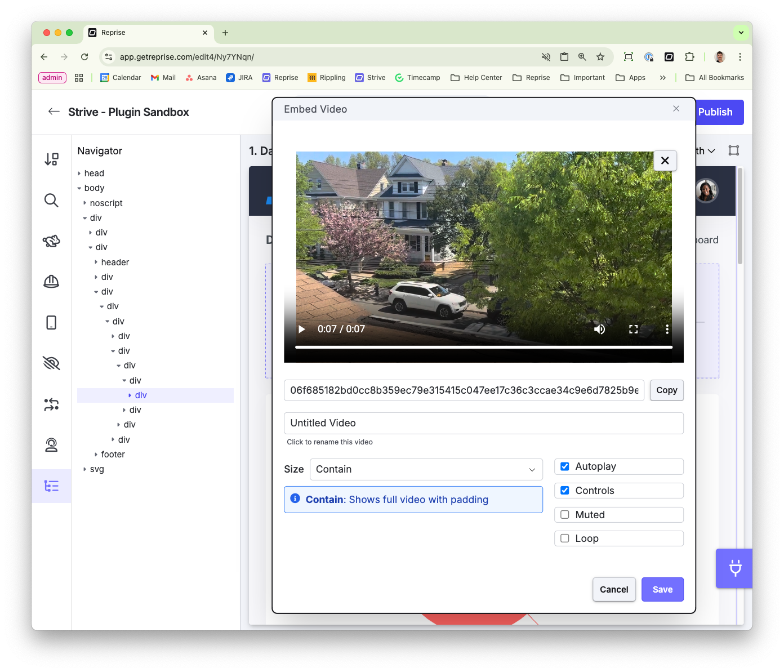Open the Help Center bookmark folder
784x672 pixels.
point(476,78)
